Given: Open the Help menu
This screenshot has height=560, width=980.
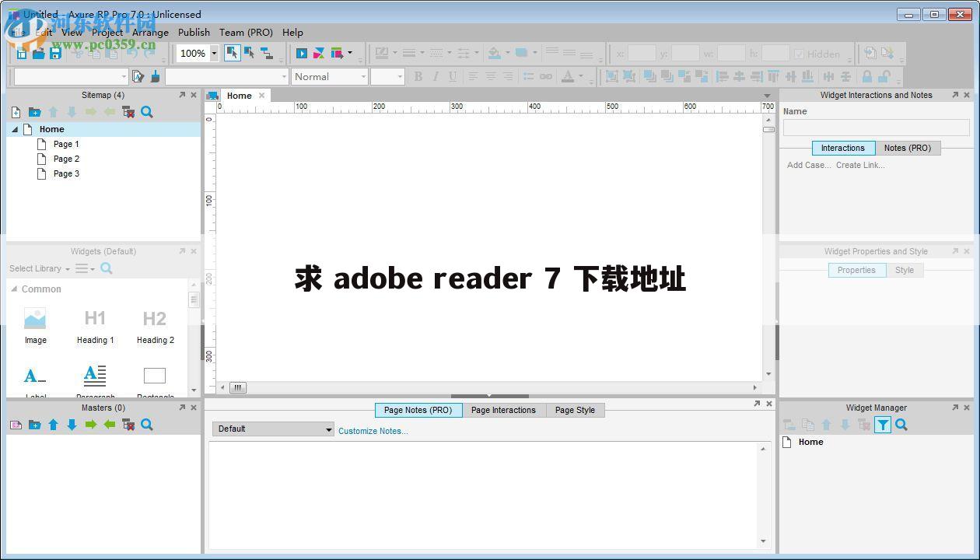Looking at the screenshot, I should click(x=292, y=32).
